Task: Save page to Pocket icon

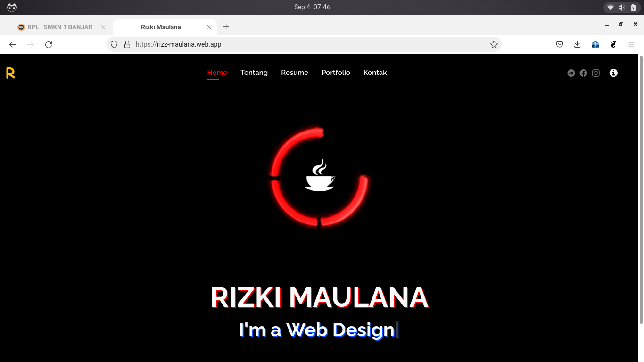Action: click(560, 44)
